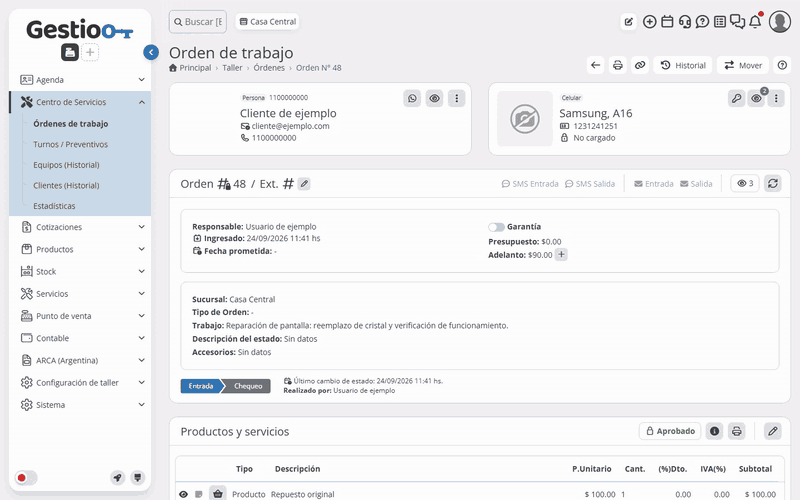Image resolution: width=800 pixels, height=500 pixels.
Task: Click the circled plus icon in top bar
Action: tap(649, 22)
